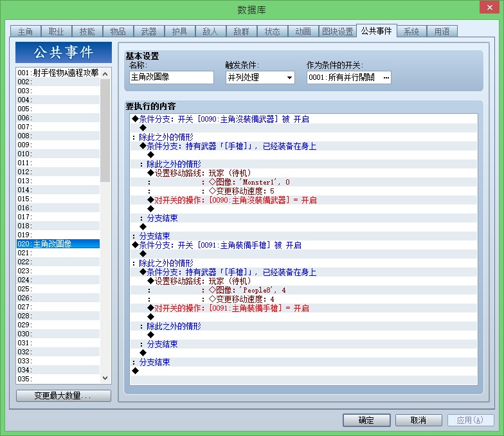
Task: Open the 敌人 tab
Action: pos(211,32)
